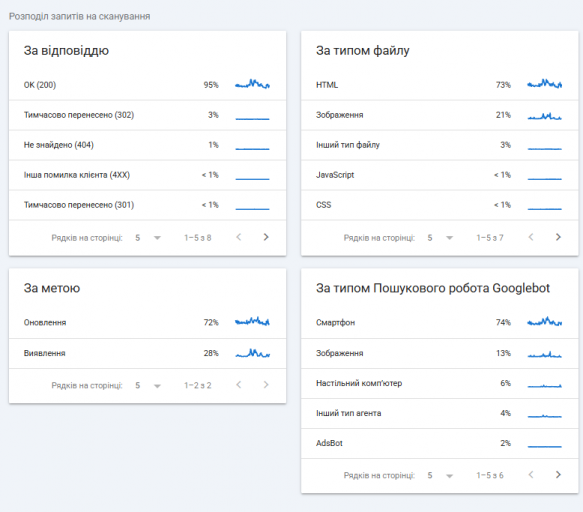Open rows-per-page dropdown in 'За типом файлу' card
Screen dimensions: 583x512
[x=440, y=238]
